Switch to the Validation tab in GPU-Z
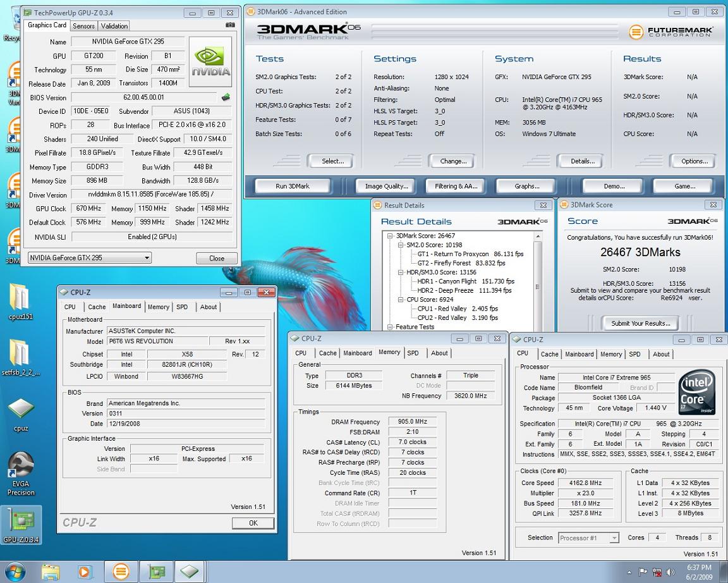The image size is (728, 583). (114, 26)
